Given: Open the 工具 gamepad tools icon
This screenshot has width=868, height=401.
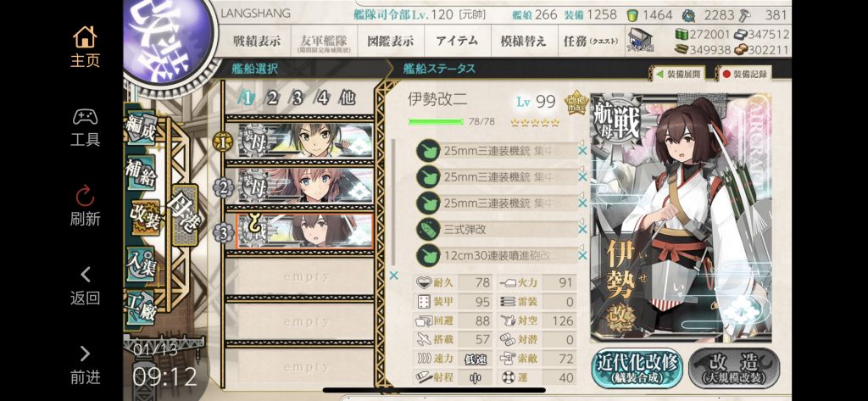Looking at the screenshot, I should (85, 117).
